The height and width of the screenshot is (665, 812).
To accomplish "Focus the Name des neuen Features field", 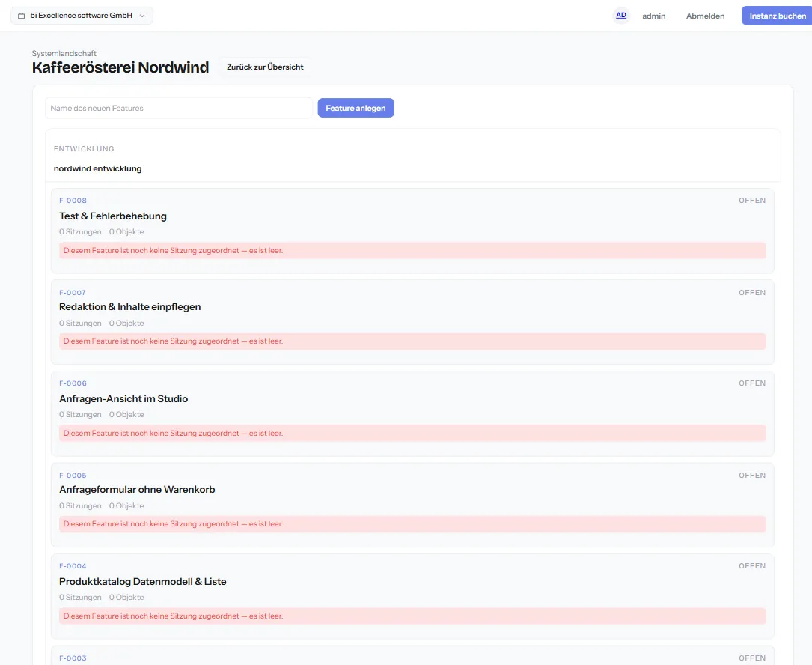I will click(x=179, y=108).
